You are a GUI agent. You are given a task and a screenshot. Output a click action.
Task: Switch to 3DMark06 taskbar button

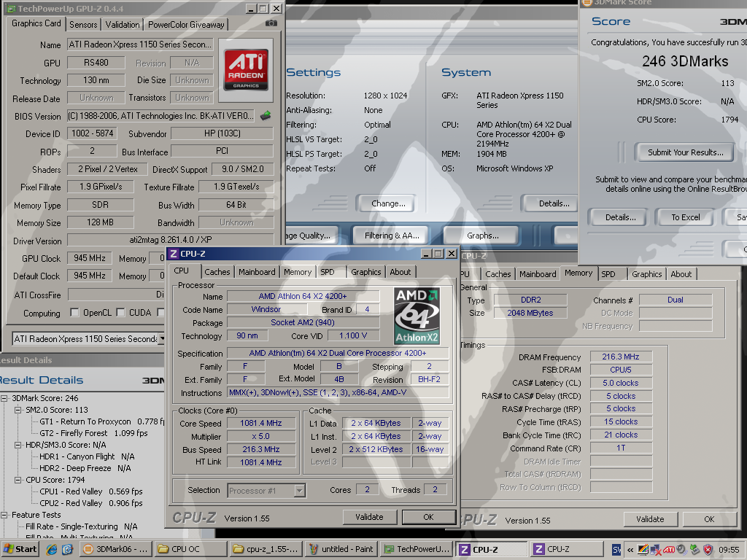pyautogui.click(x=117, y=549)
